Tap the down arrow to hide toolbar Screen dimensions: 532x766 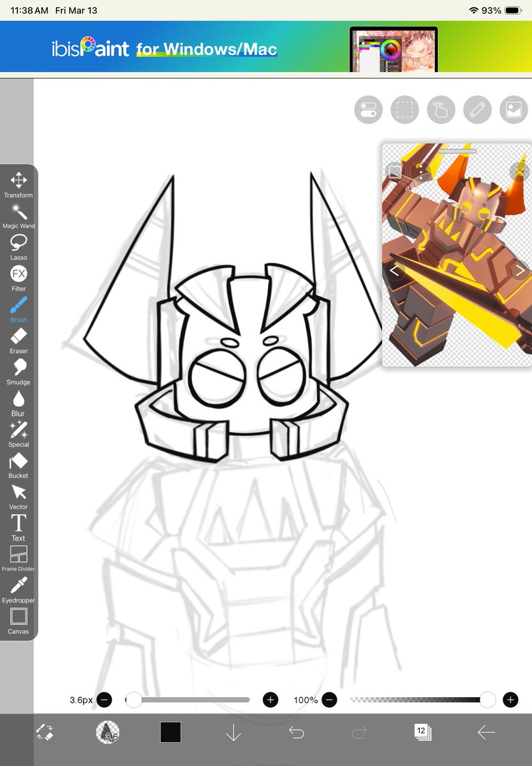coord(233,733)
